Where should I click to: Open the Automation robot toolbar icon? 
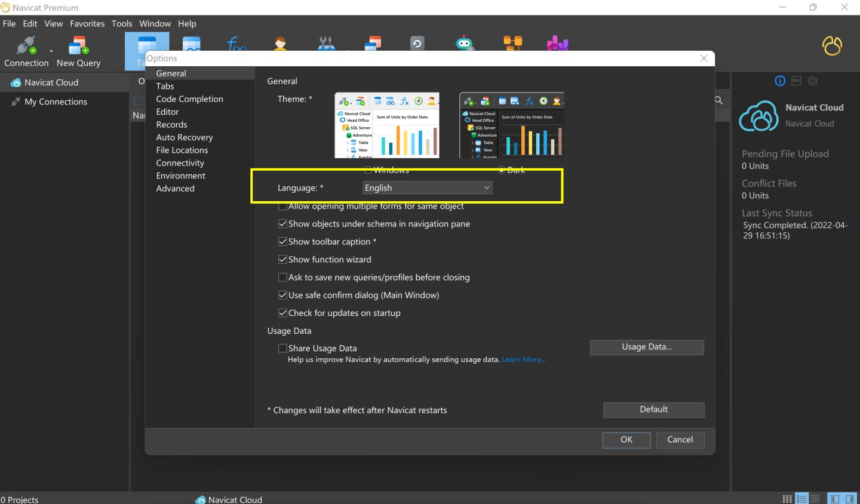pyautogui.click(x=464, y=44)
